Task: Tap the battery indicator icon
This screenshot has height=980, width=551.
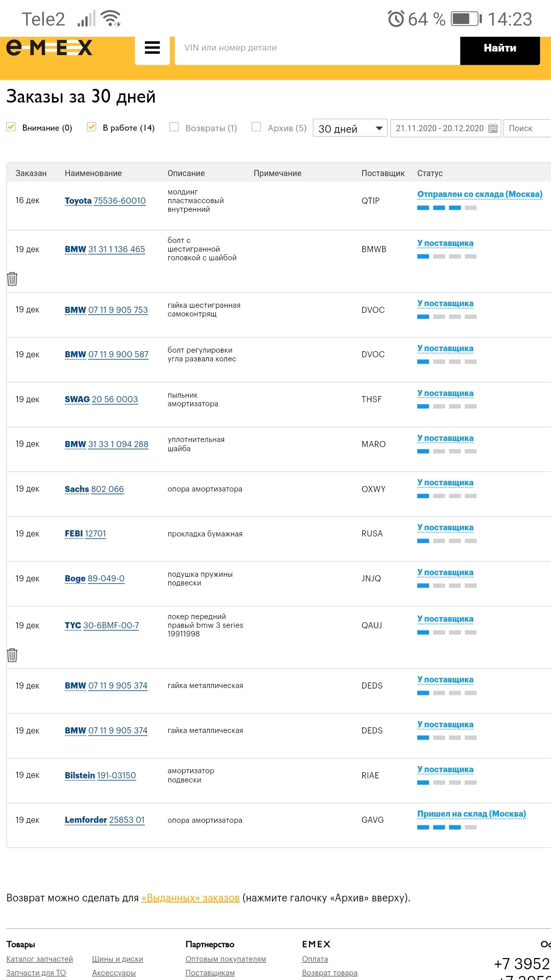Action: point(466,19)
